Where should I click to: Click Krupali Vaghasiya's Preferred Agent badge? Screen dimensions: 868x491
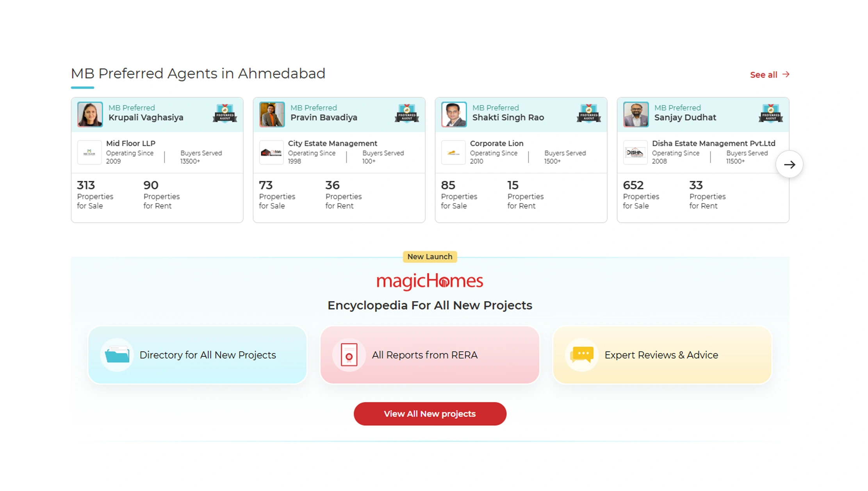pos(225,114)
